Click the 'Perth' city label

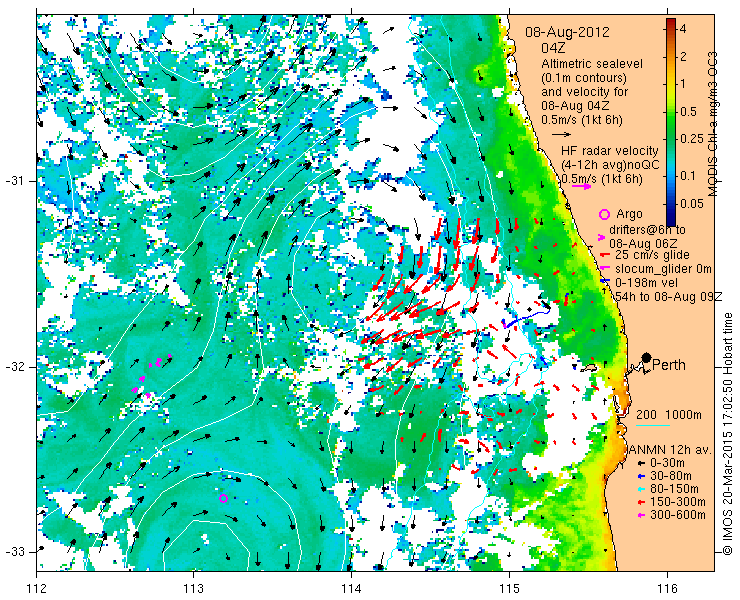click(x=669, y=364)
